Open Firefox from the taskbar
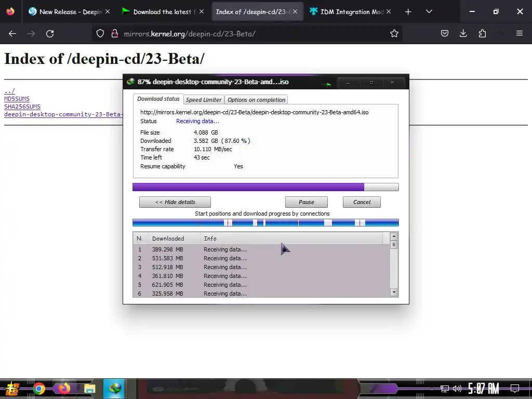This screenshot has height=399, width=532. click(x=64, y=389)
